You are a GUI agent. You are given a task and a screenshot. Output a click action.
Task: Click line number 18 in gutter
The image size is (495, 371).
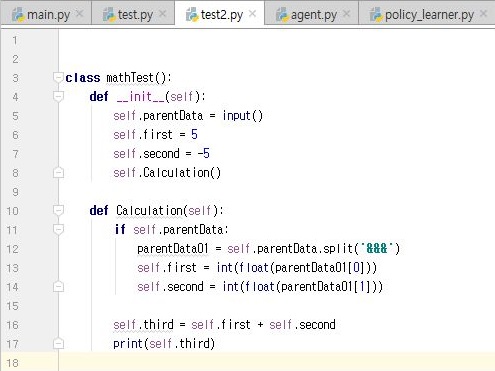click(x=12, y=363)
